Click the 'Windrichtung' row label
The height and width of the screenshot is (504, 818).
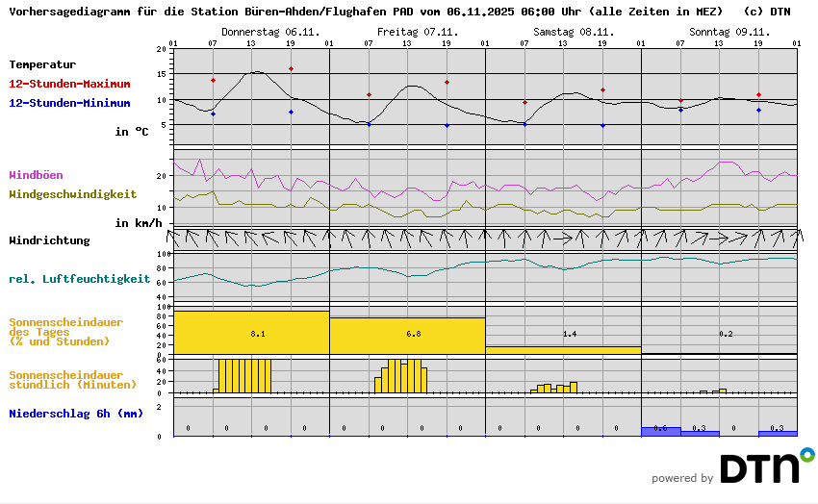click(49, 240)
